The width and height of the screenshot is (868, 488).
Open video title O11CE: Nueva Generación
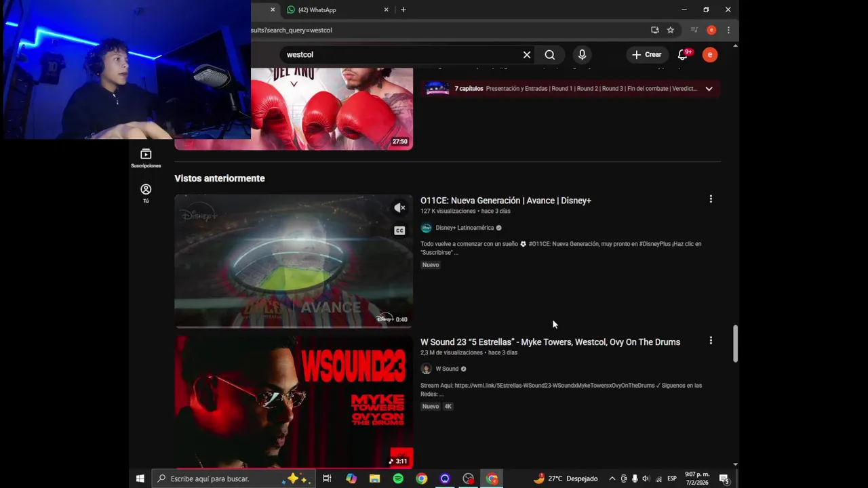pos(506,201)
